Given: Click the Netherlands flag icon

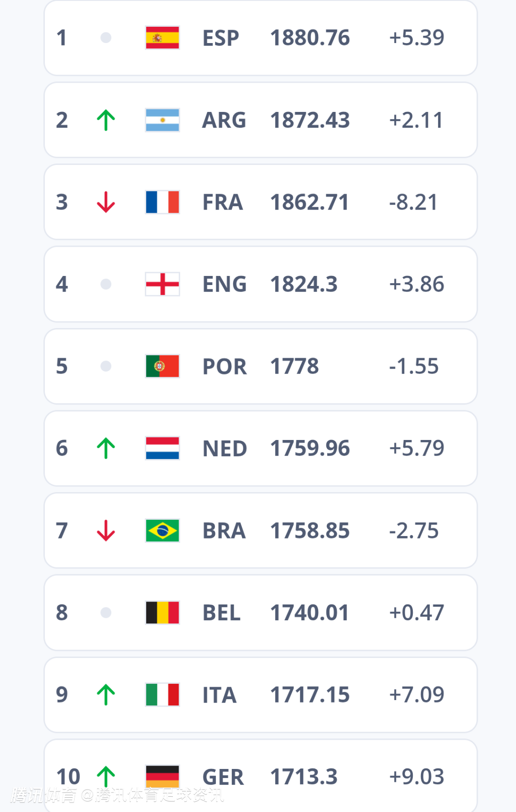Looking at the screenshot, I should (x=162, y=448).
